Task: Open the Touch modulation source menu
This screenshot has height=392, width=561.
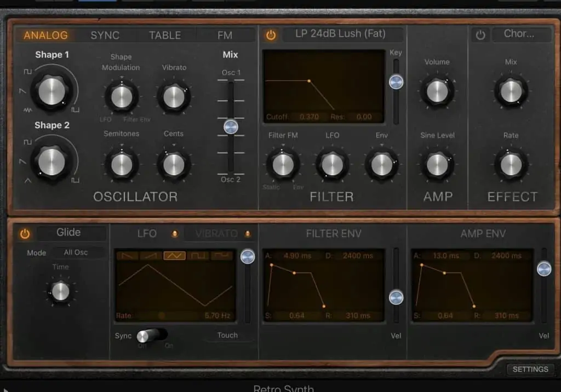Action: pyautogui.click(x=227, y=335)
